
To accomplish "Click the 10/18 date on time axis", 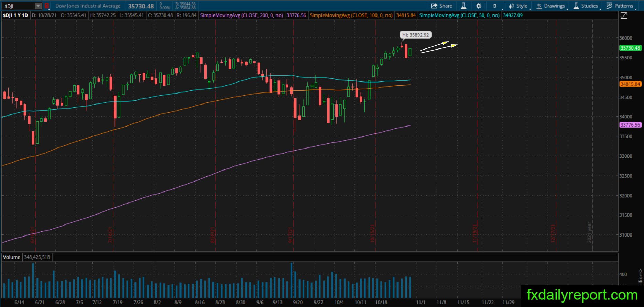I will click(381, 303).
